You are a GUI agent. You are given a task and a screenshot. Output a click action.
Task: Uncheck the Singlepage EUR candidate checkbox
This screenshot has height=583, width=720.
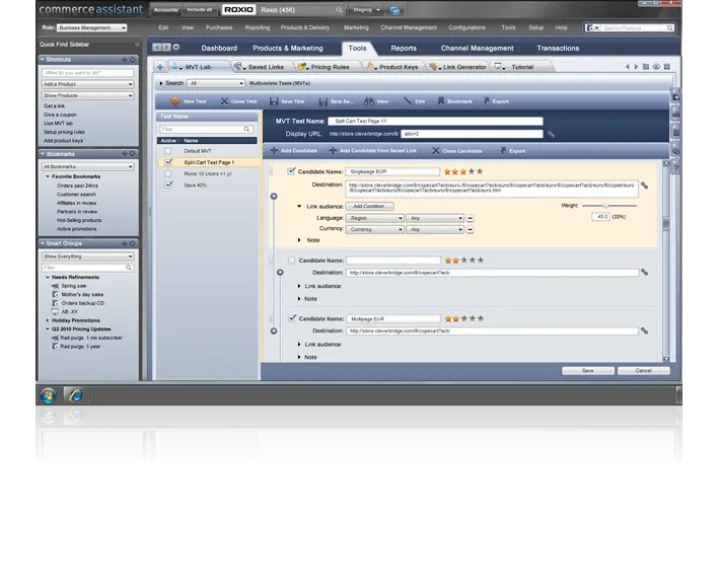(292, 171)
